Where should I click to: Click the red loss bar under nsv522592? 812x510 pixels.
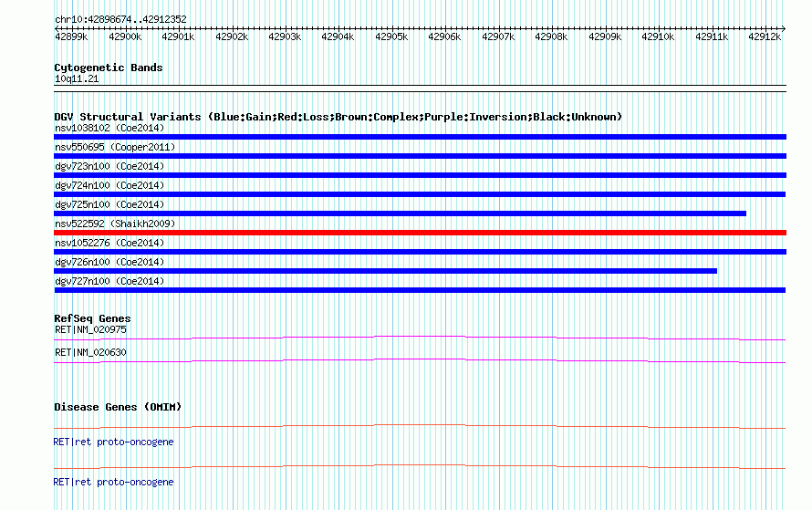[420, 233]
